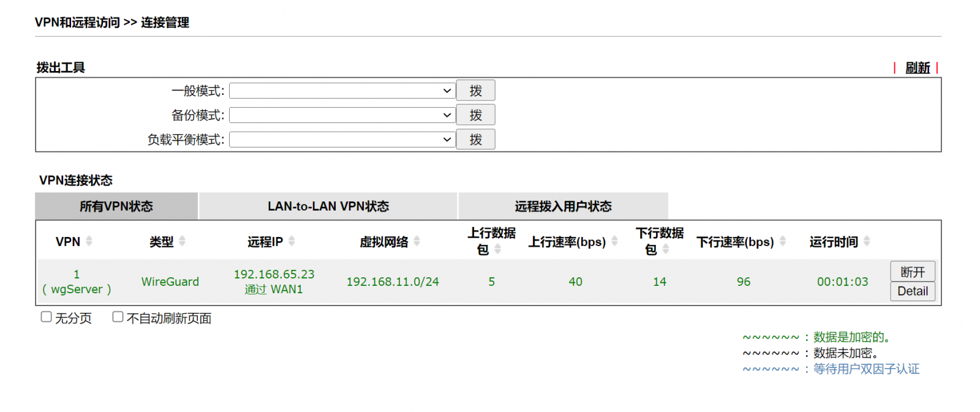This screenshot has height=412, width=980.
Task: Click 拨 button for 负载平衡模式
Action: point(475,140)
